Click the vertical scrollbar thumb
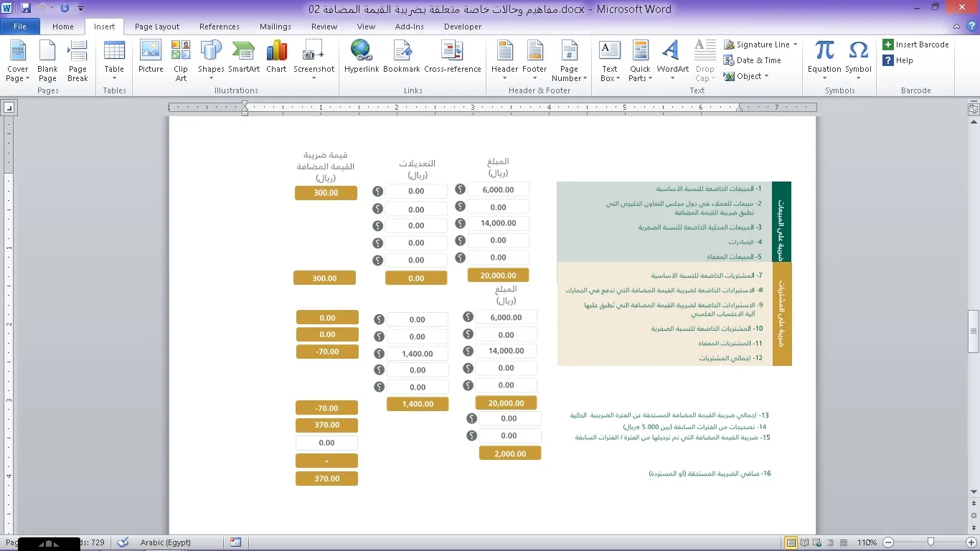980x551 pixels. coord(974,331)
